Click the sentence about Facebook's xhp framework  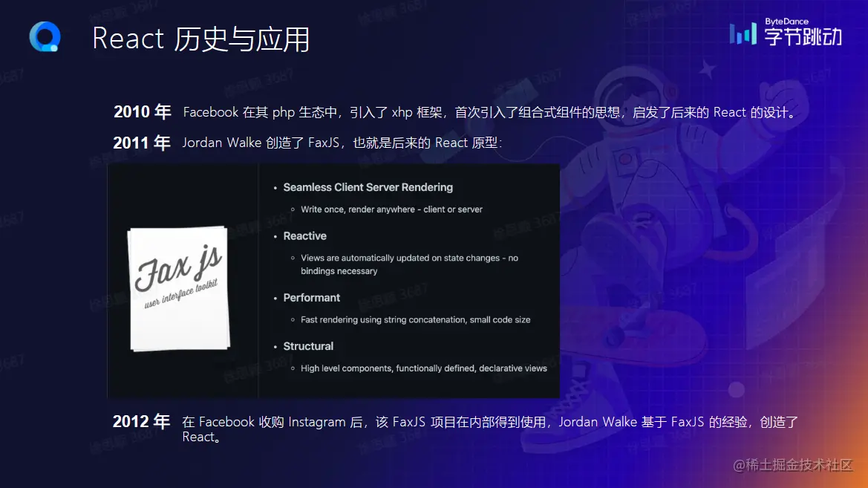pyautogui.click(x=491, y=112)
